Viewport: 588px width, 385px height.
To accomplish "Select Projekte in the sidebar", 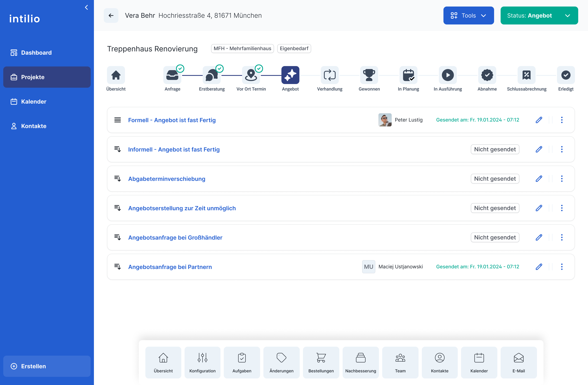I will tap(47, 77).
